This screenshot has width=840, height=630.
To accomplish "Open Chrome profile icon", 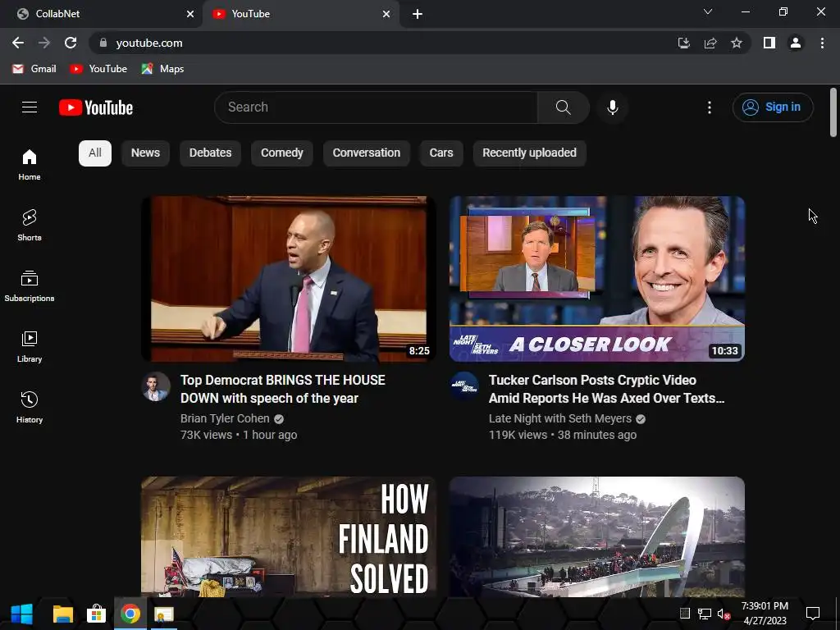I will tap(796, 43).
